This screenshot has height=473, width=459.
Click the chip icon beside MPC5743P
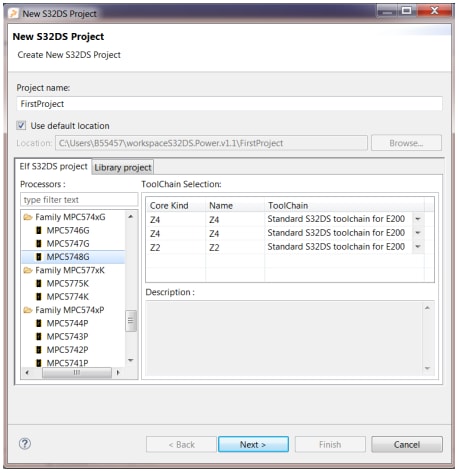click(39, 337)
